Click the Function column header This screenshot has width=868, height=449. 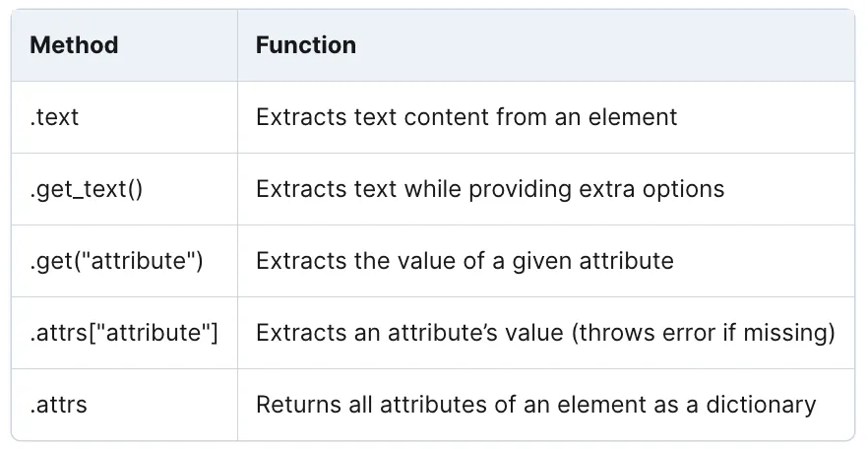[x=306, y=45]
